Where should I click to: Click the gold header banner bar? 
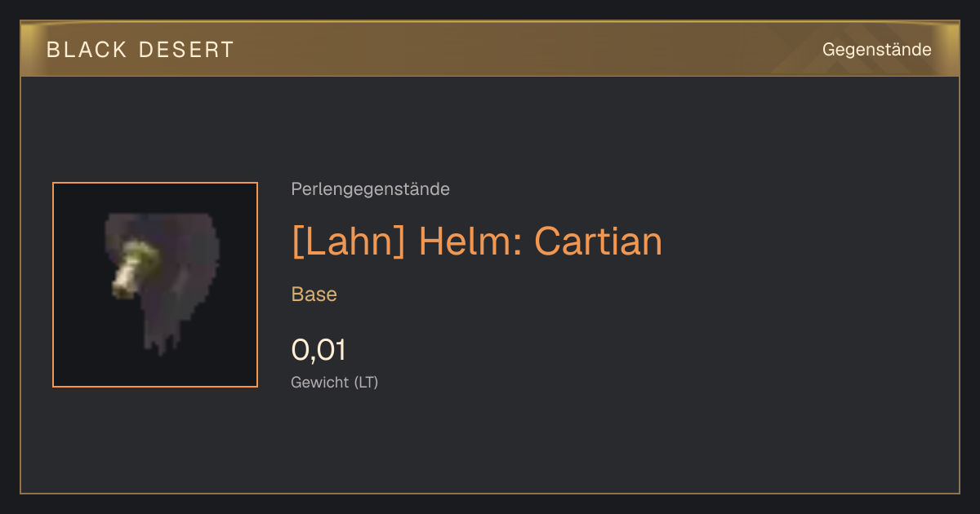tap(490, 49)
